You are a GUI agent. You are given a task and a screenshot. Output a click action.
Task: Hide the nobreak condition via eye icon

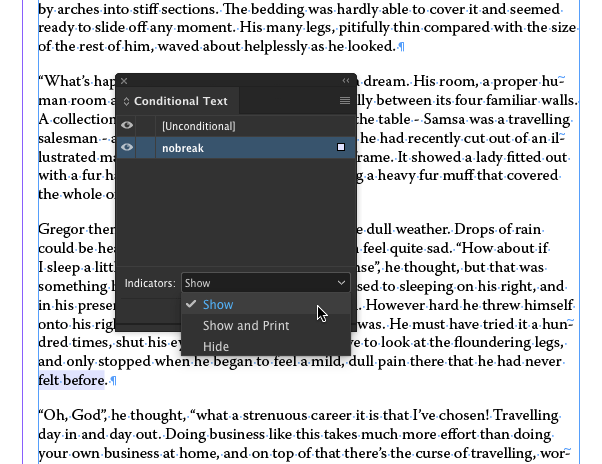click(x=127, y=148)
